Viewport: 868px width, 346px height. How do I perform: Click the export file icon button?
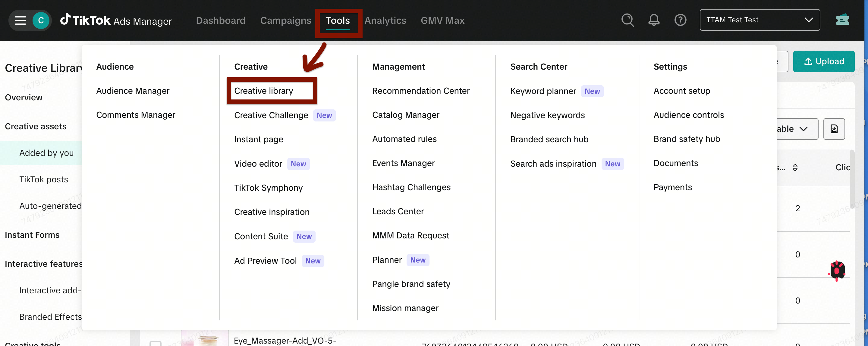[x=834, y=129]
